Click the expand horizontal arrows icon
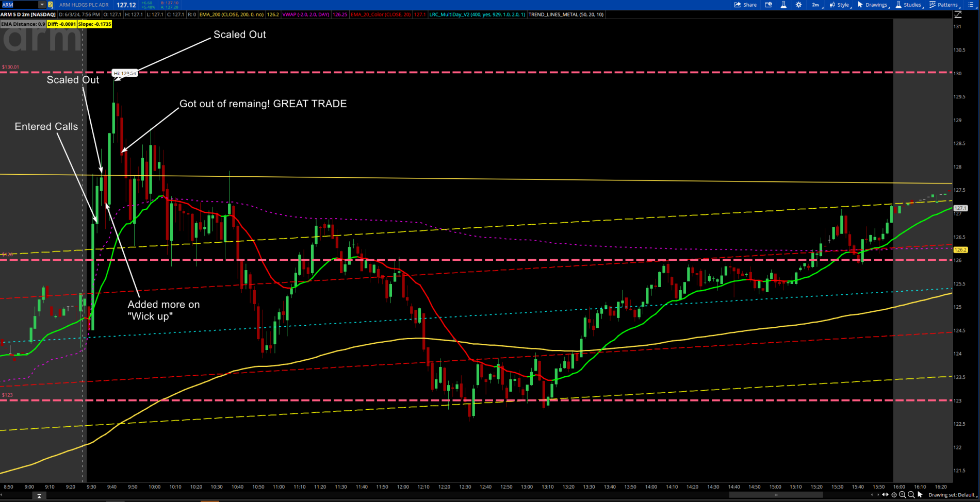This screenshot has width=980, height=502. 885,495
